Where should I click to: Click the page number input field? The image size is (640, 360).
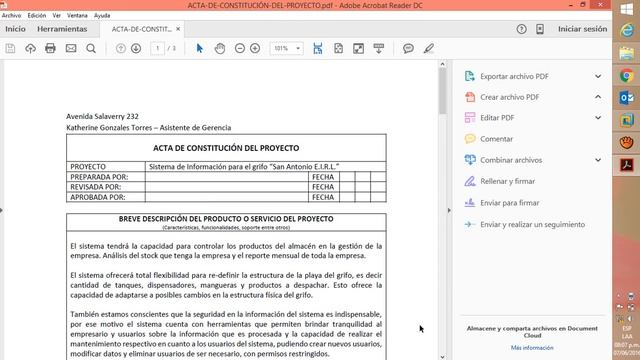click(157, 49)
